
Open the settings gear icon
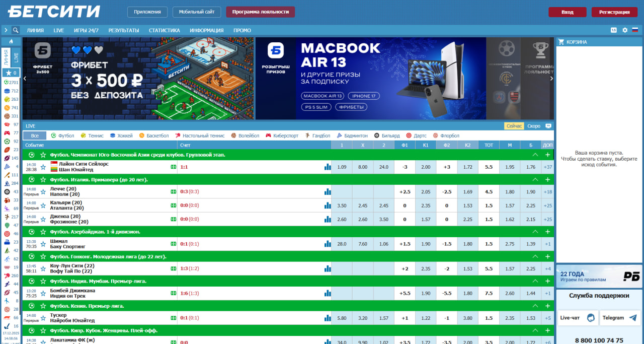pyautogui.click(x=625, y=30)
